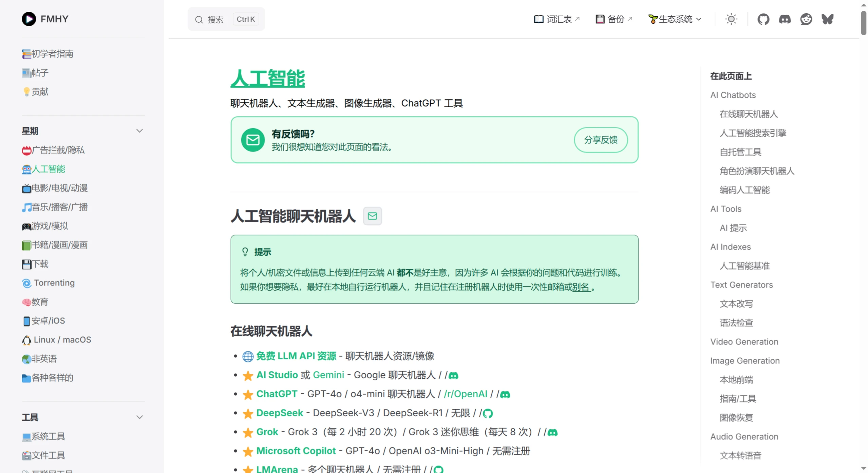Click the globe icon beside 免费 LLM API 资源
The width and height of the screenshot is (868, 473).
248,356
